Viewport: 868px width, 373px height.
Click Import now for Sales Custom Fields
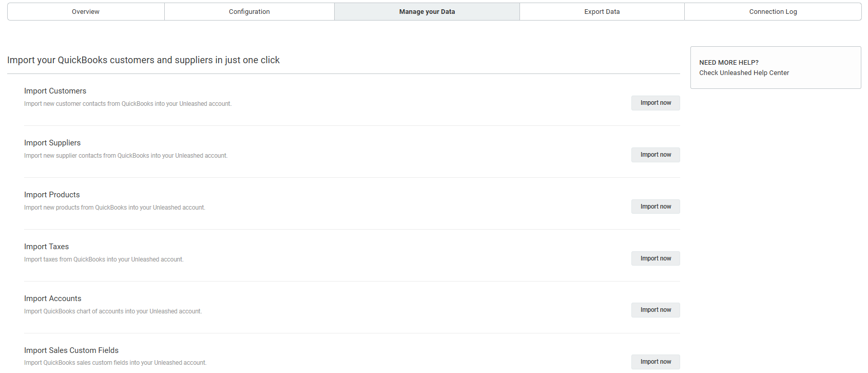655,362
